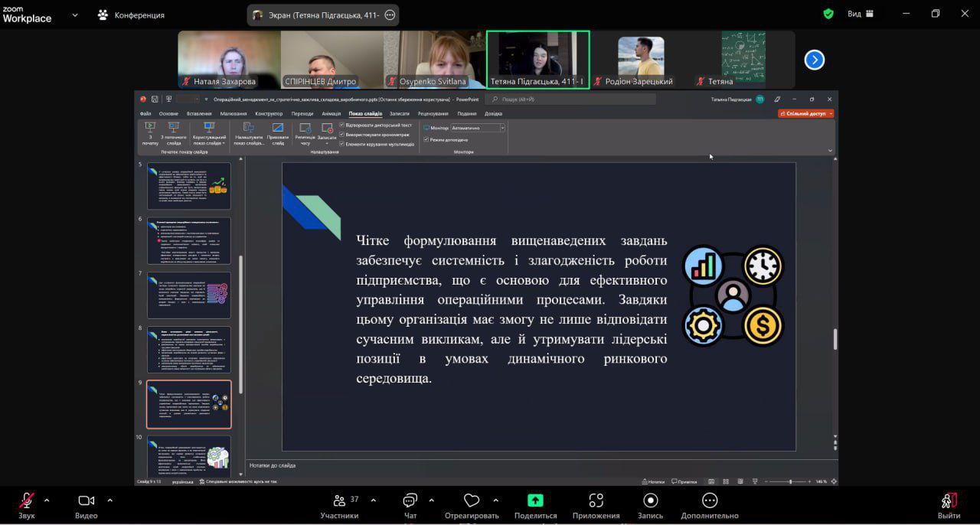Screen dimensions: 980x525
Task: Toggle 'Відтворювати дикторський текст' checkbox
Action: pyautogui.click(x=341, y=125)
